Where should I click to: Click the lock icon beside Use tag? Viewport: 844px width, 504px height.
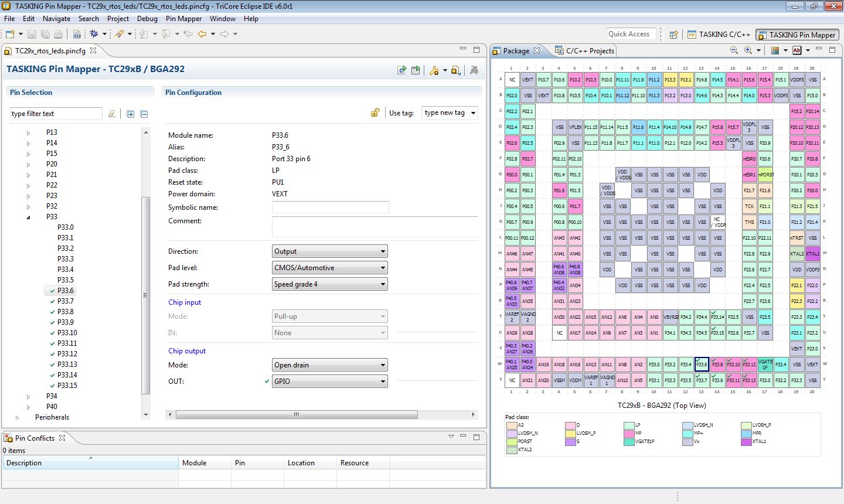(x=375, y=113)
